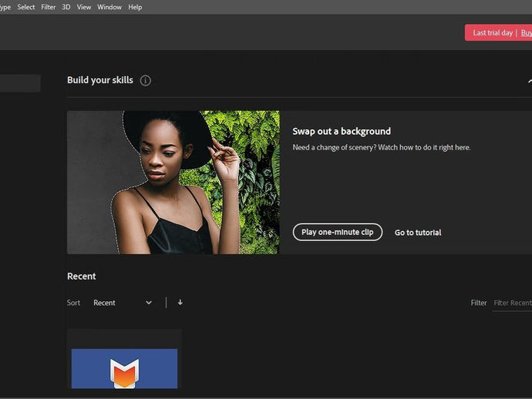Collapse the Build your skills section

point(529,81)
